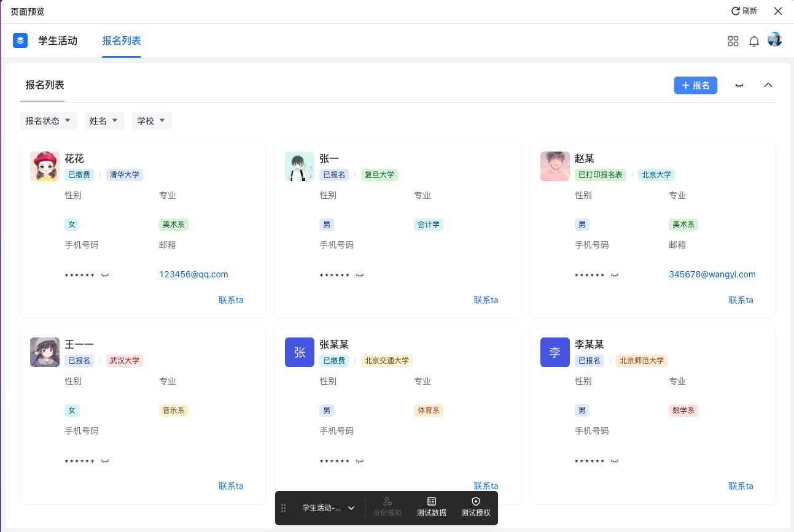Open the notifications bell
794x532 pixels.
[x=754, y=41]
